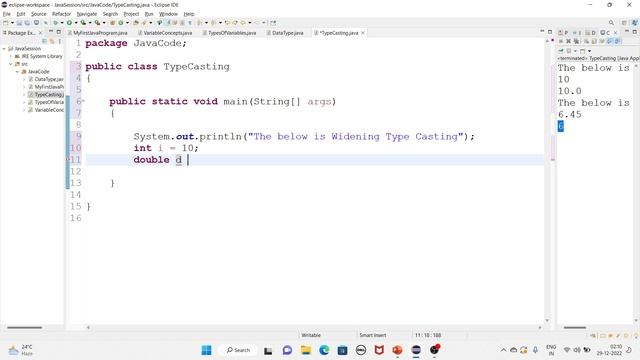Click Clear Console icon
The image size is (640, 360).
587,41
